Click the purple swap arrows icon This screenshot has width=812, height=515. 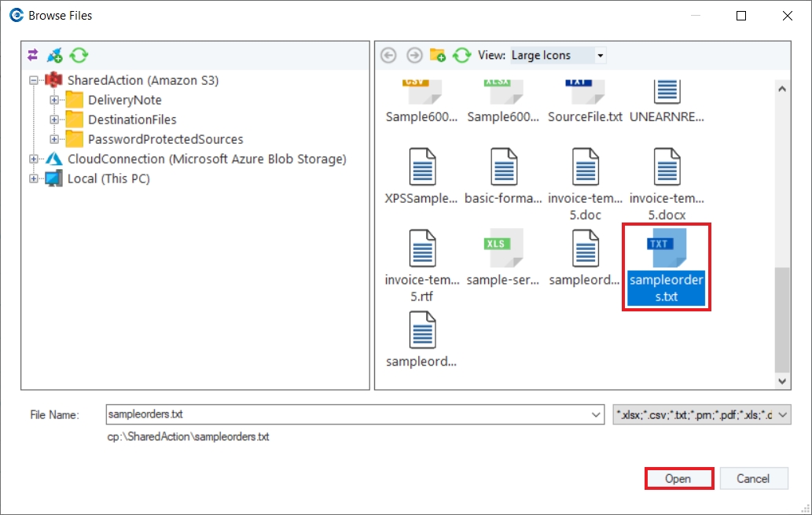pos(33,55)
